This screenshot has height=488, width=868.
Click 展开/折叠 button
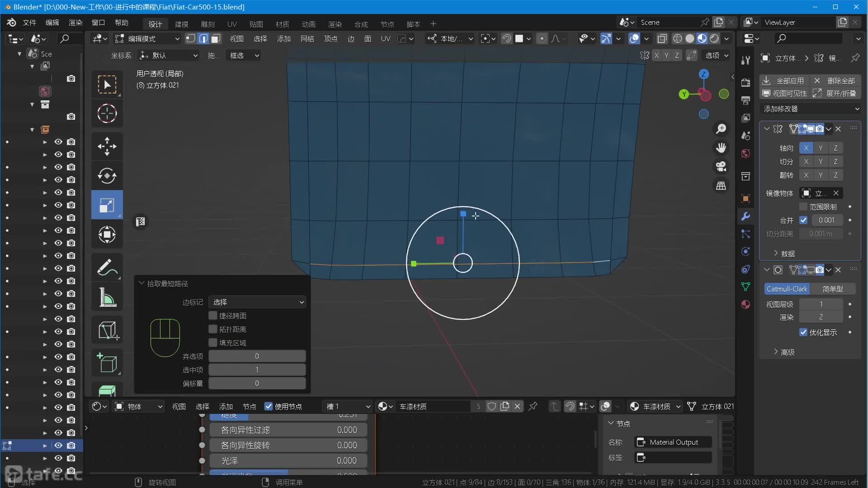point(835,93)
